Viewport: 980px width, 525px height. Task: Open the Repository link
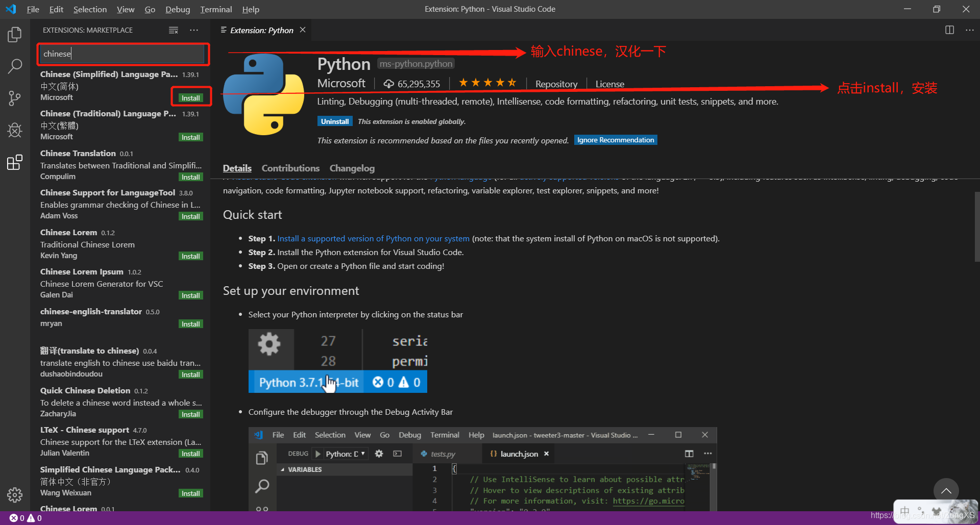556,84
